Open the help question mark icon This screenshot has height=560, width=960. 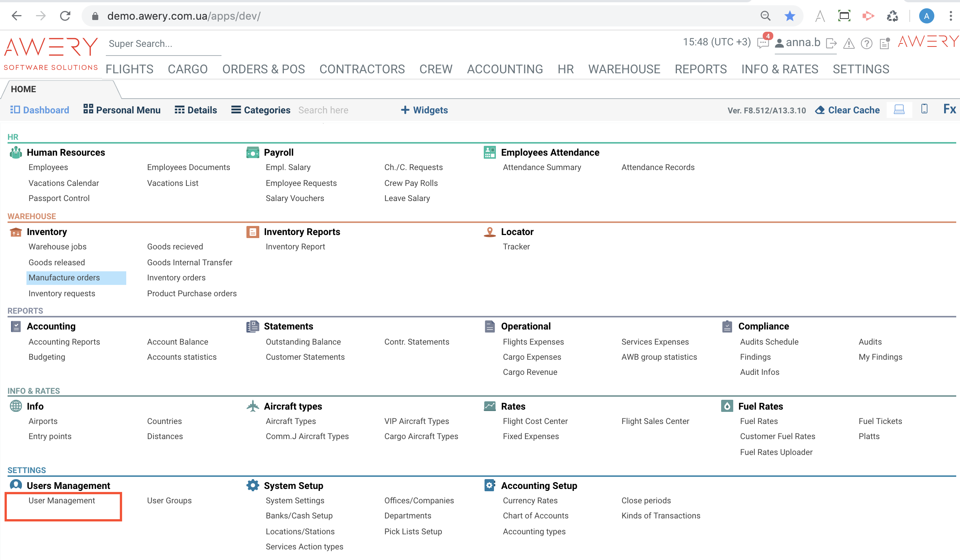(866, 43)
